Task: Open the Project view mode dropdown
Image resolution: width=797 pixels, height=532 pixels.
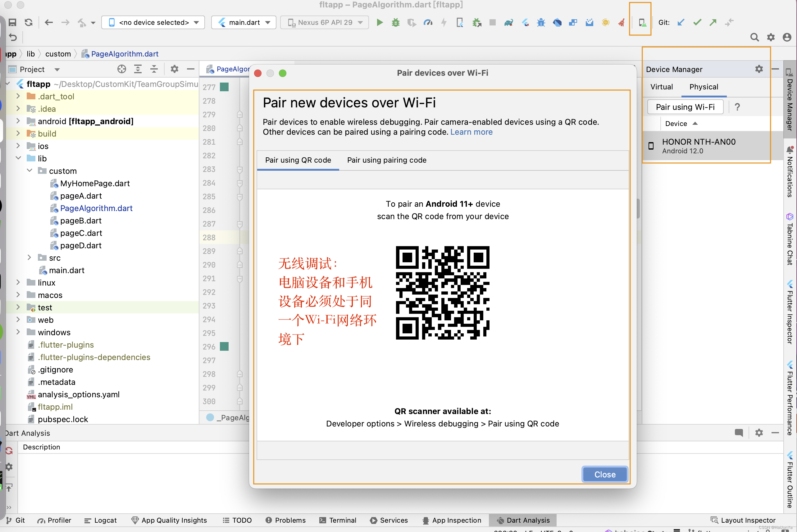Action: coord(57,70)
